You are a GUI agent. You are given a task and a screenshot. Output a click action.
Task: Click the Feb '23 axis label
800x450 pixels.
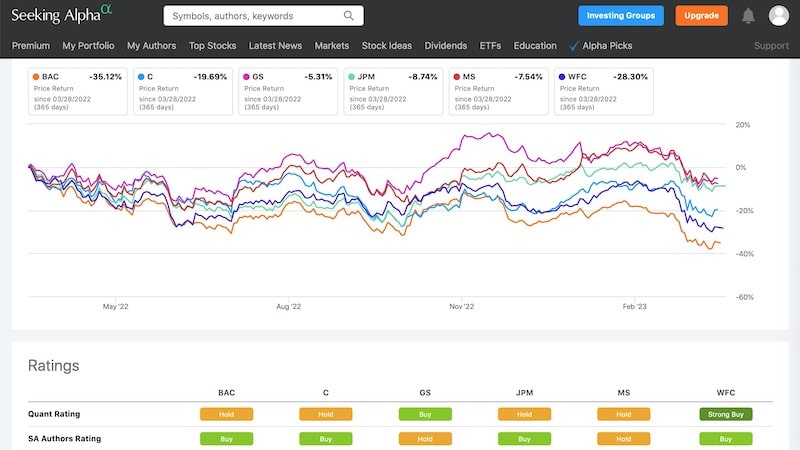[x=635, y=307]
